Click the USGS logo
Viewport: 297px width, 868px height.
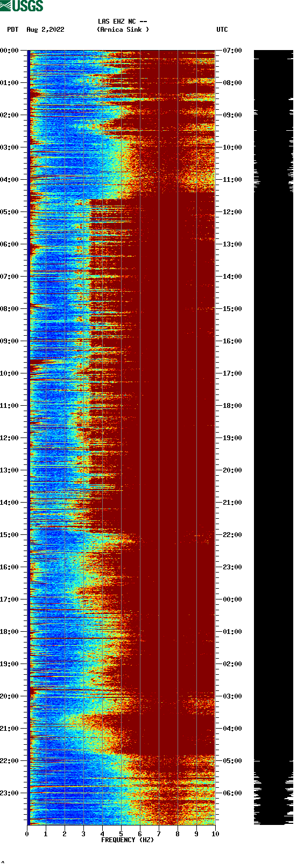tap(22, 6)
